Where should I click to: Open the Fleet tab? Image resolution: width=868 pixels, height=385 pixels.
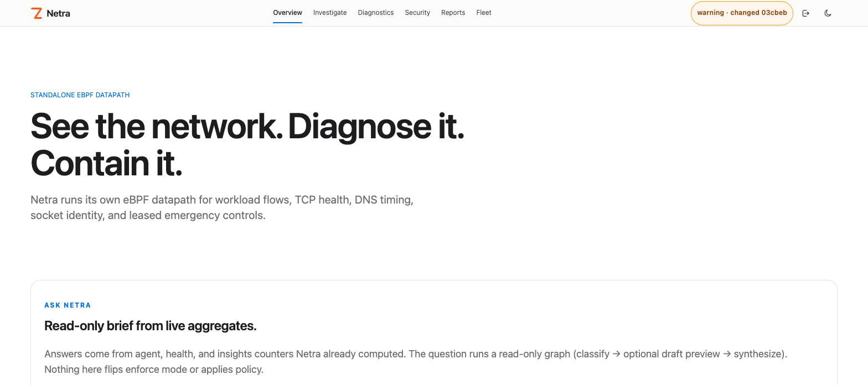pos(484,13)
